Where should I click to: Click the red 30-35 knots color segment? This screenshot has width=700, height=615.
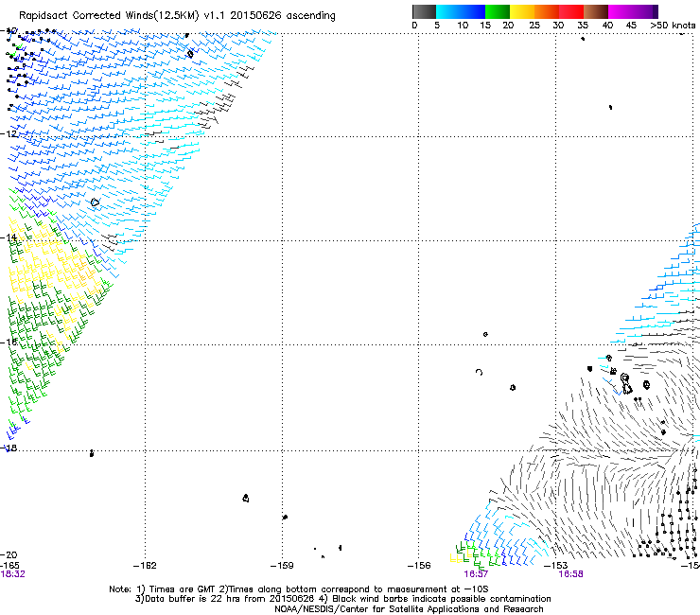click(x=571, y=11)
